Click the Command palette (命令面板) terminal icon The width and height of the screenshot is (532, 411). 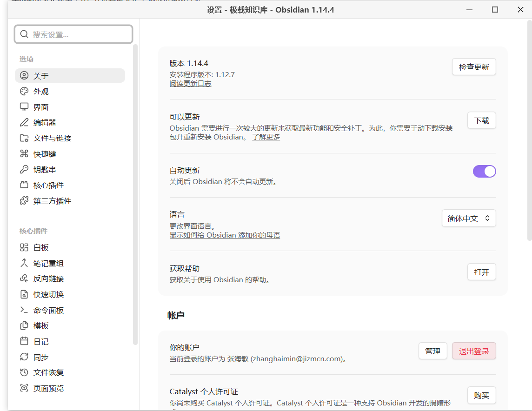pos(24,310)
